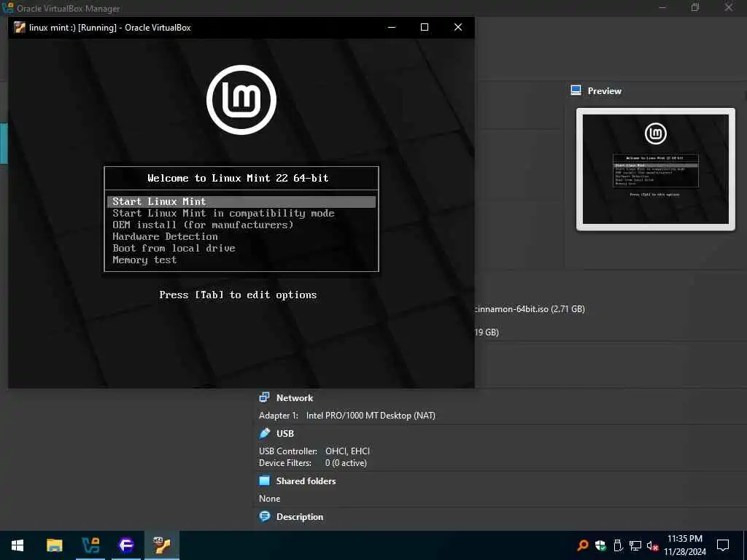The width and height of the screenshot is (747, 560).
Task: Choose Memory test boot entry
Action: pyautogui.click(x=145, y=260)
